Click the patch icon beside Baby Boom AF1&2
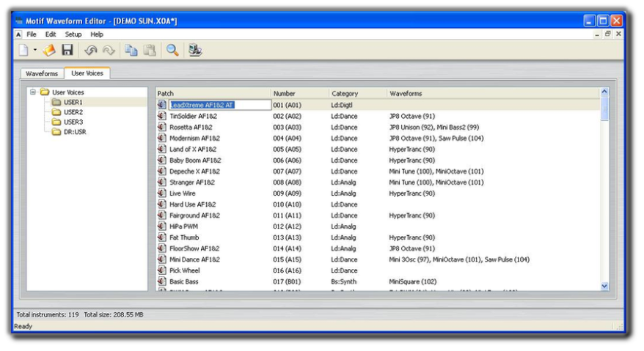The height and width of the screenshot is (351, 644). [162, 160]
